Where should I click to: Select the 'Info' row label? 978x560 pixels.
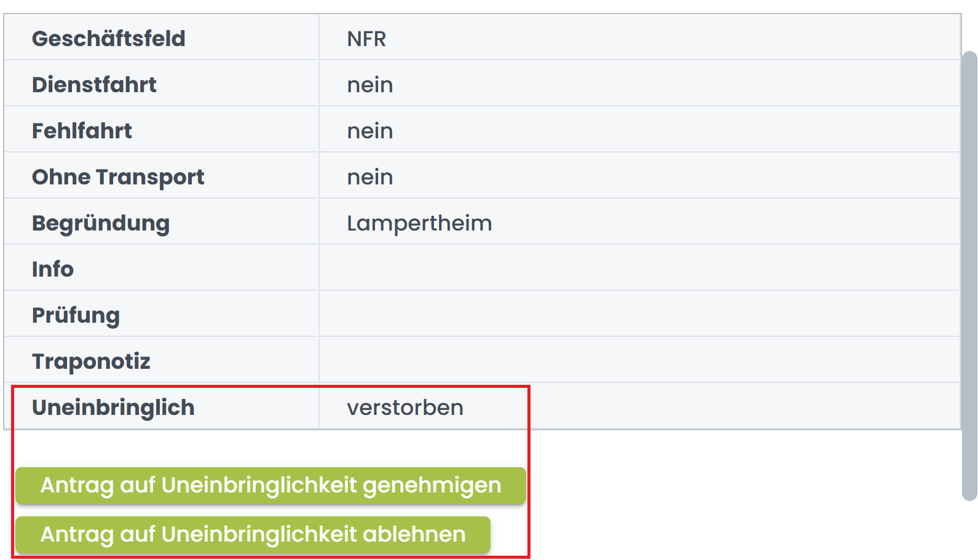pos(53,269)
